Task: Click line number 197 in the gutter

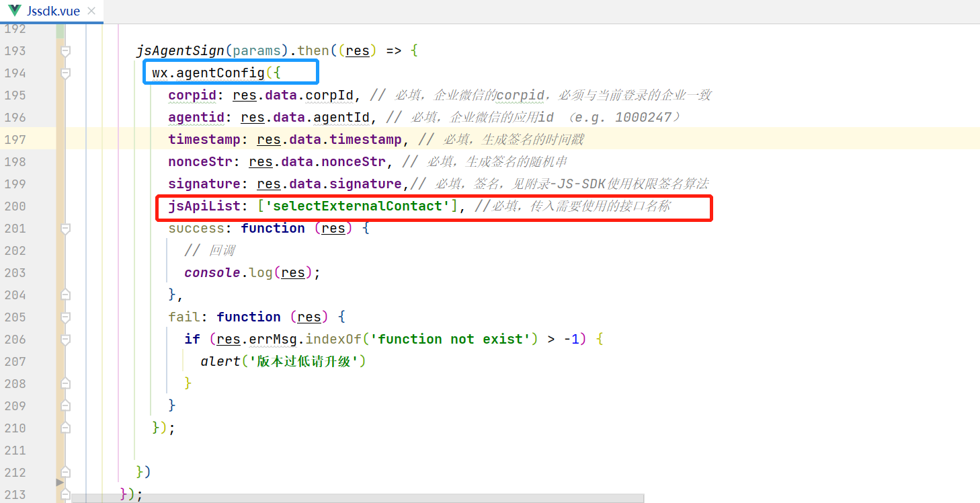Action: pos(15,139)
